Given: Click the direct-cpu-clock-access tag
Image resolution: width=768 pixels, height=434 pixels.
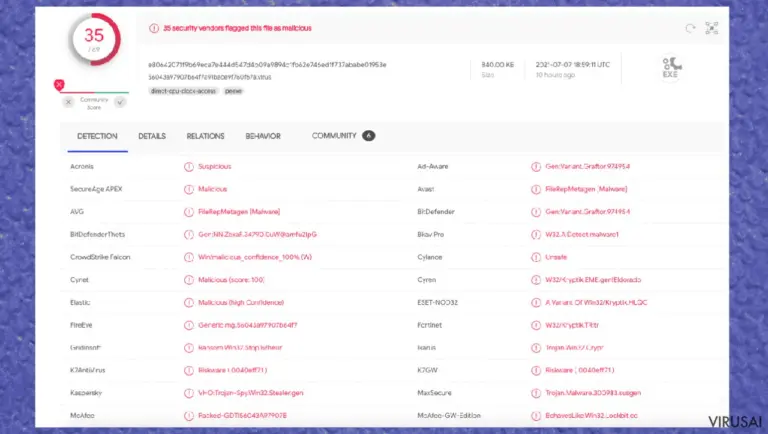Looking at the screenshot, I should pos(183,91).
